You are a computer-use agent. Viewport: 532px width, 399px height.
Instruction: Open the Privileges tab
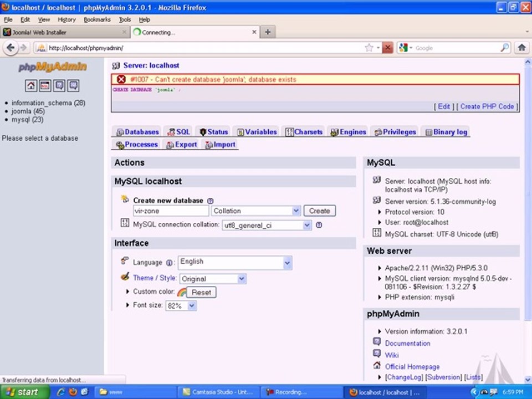(x=395, y=132)
